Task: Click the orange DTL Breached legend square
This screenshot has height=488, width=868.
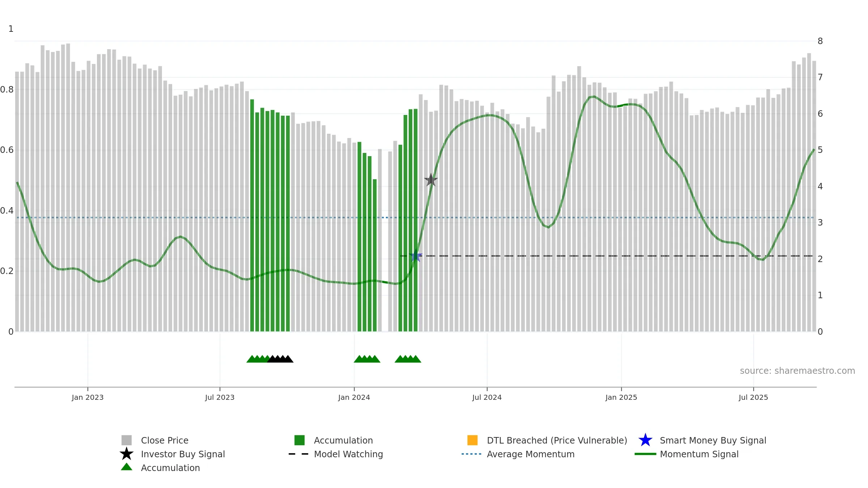Action: [472, 440]
